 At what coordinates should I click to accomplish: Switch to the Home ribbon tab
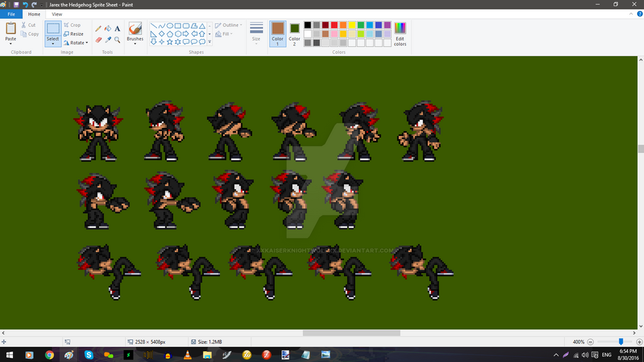point(34,14)
